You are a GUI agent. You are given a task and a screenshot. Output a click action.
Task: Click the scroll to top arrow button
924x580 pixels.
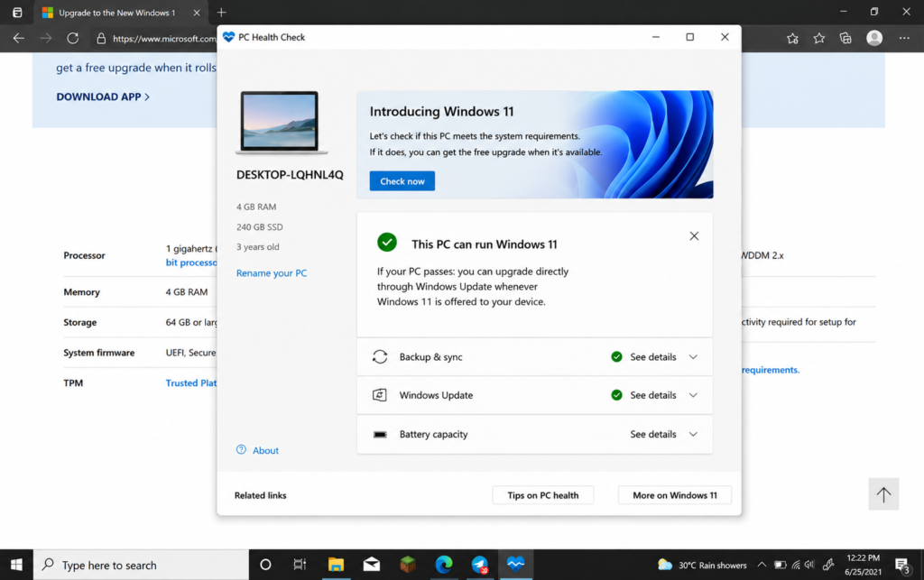coord(883,494)
